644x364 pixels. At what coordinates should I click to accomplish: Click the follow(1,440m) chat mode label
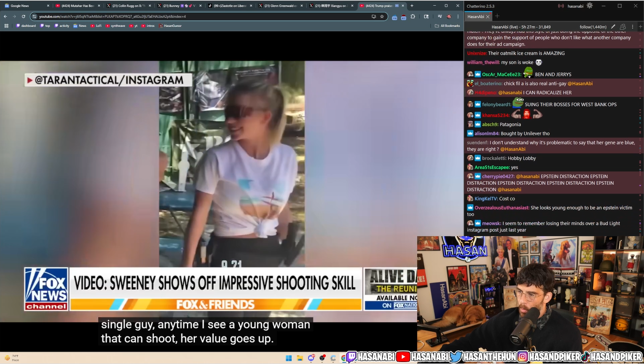pyautogui.click(x=593, y=27)
